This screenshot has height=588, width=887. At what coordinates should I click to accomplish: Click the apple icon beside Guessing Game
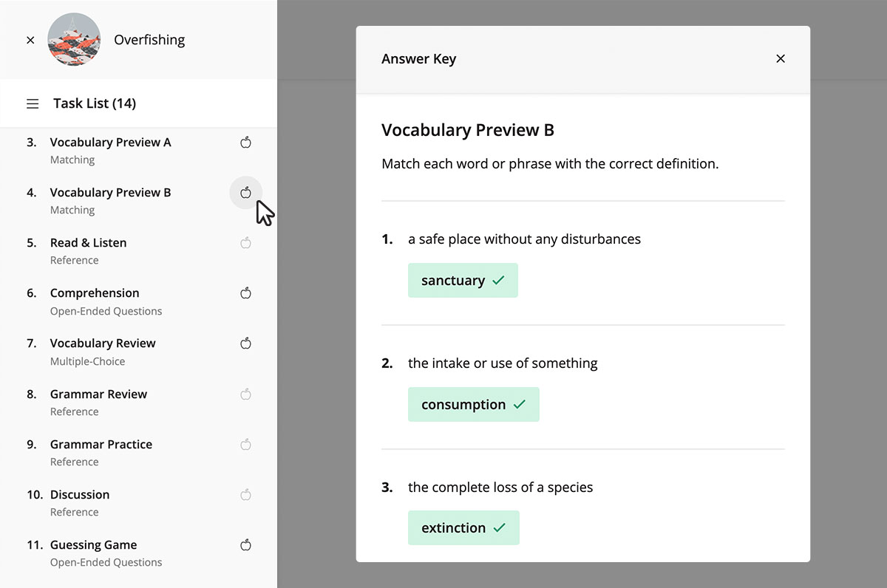click(246, 545)
